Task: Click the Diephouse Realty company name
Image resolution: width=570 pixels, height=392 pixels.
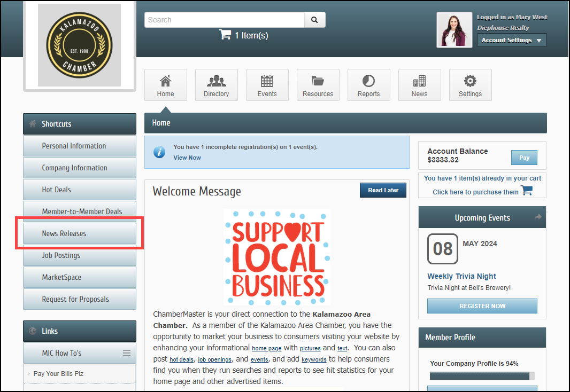Action: click(x=503, y=28)
